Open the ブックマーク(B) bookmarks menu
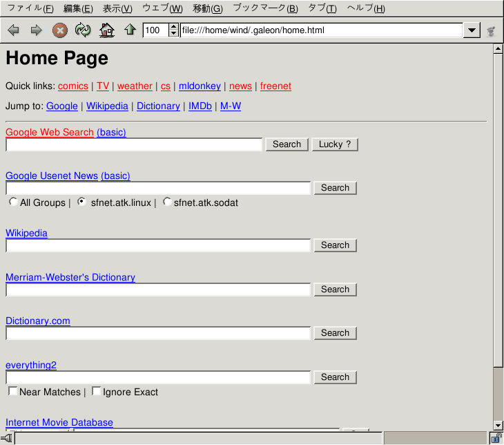The width and height of the screenshot is (504, 445). (x=265, y=8)
